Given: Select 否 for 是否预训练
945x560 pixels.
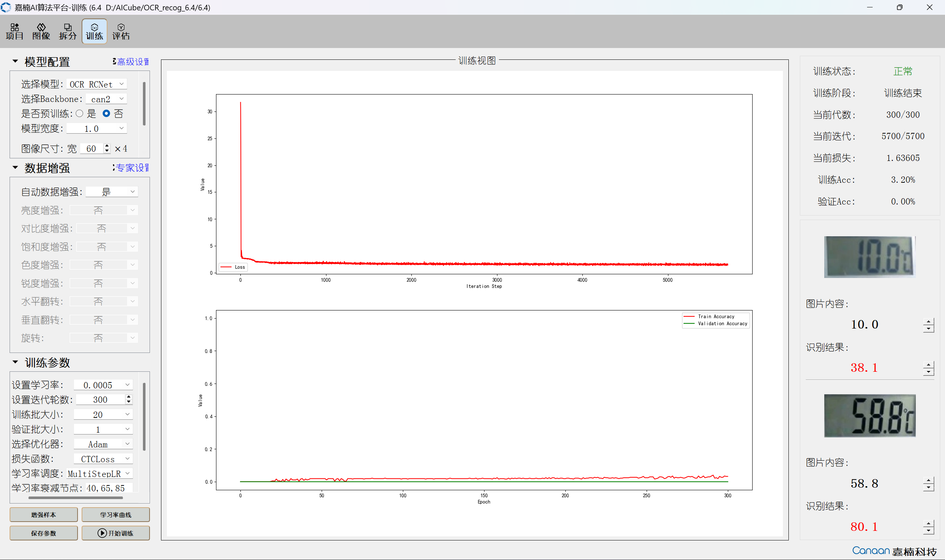Looking at the screenshot, I should tap(106, 113).
